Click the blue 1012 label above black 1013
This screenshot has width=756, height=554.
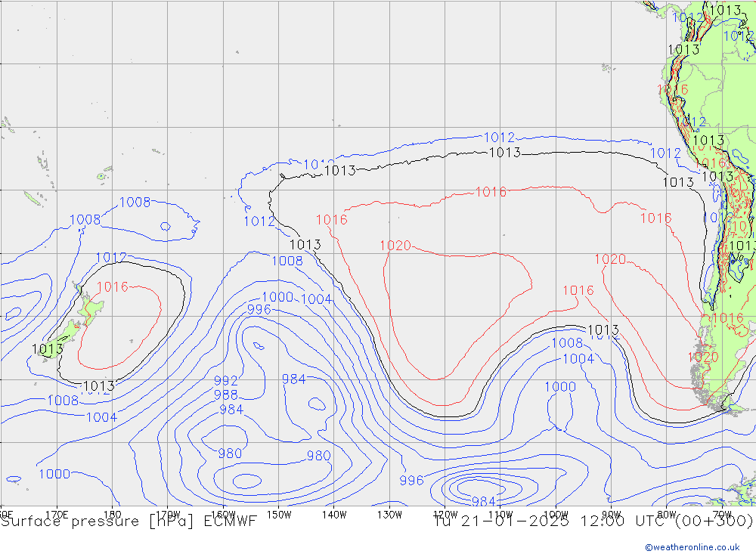click(499, 138)
